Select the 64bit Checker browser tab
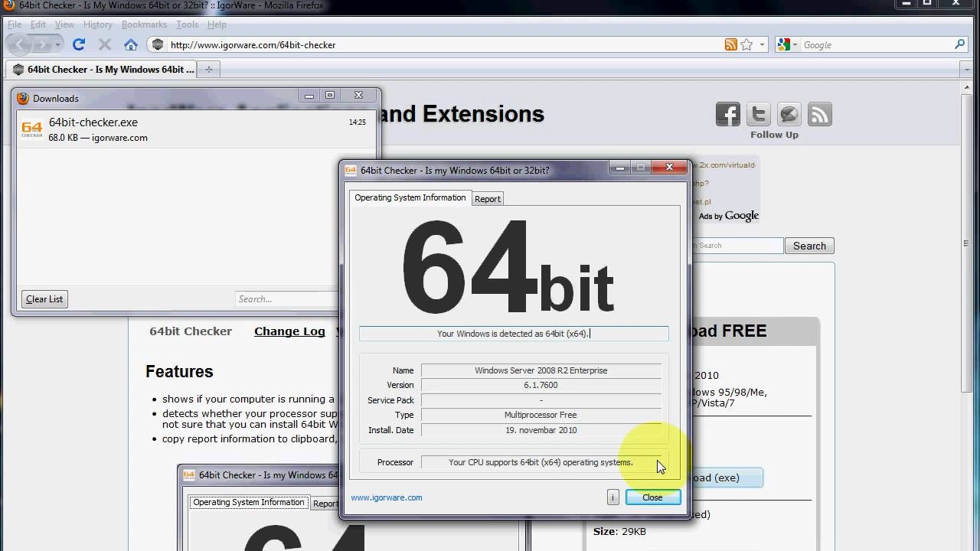Viewport: 980px width, 551px height. (102, 69)
